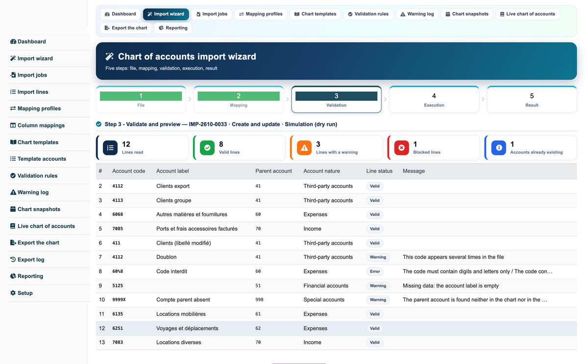Click 'Compte parent absent' label
Screen dimensions: 588x364
click(183, 300)
